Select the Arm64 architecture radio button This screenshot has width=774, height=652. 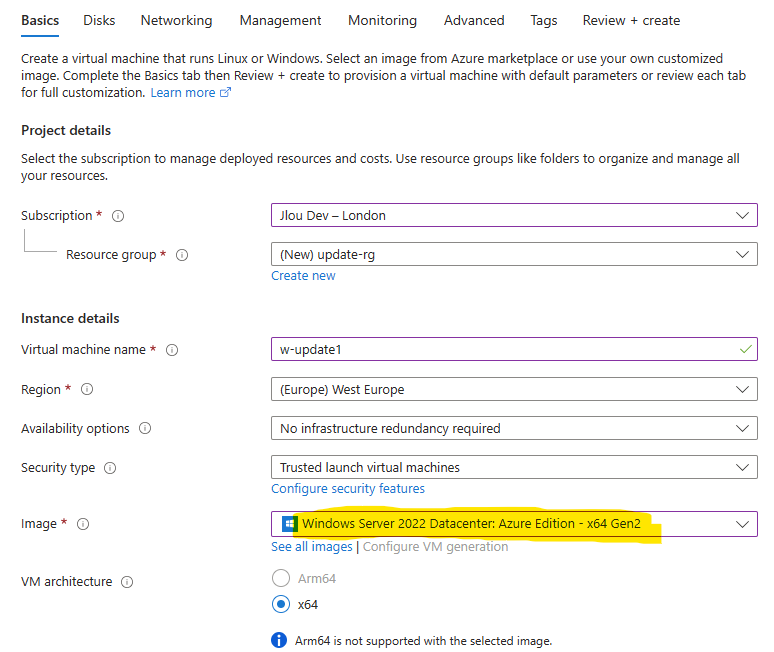point(281,578)
